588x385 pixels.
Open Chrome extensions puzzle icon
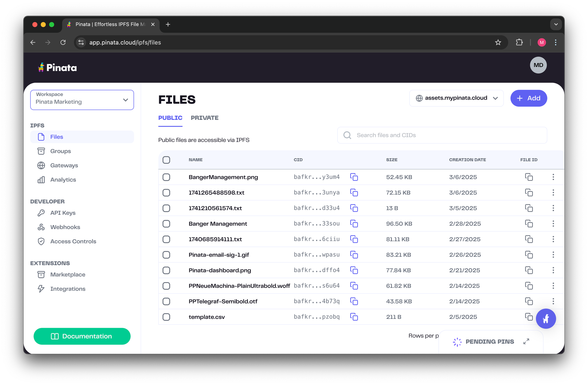pos(519,42)
